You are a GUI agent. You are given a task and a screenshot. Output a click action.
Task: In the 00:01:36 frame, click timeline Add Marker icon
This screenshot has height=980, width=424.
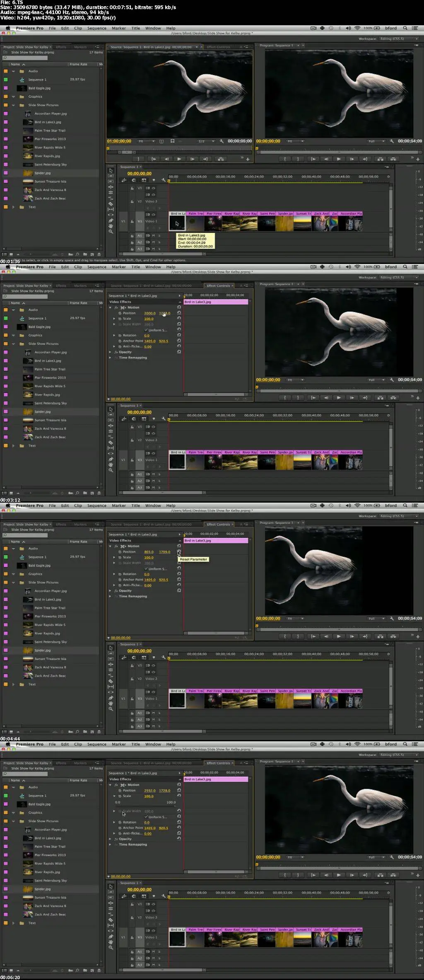154,180
